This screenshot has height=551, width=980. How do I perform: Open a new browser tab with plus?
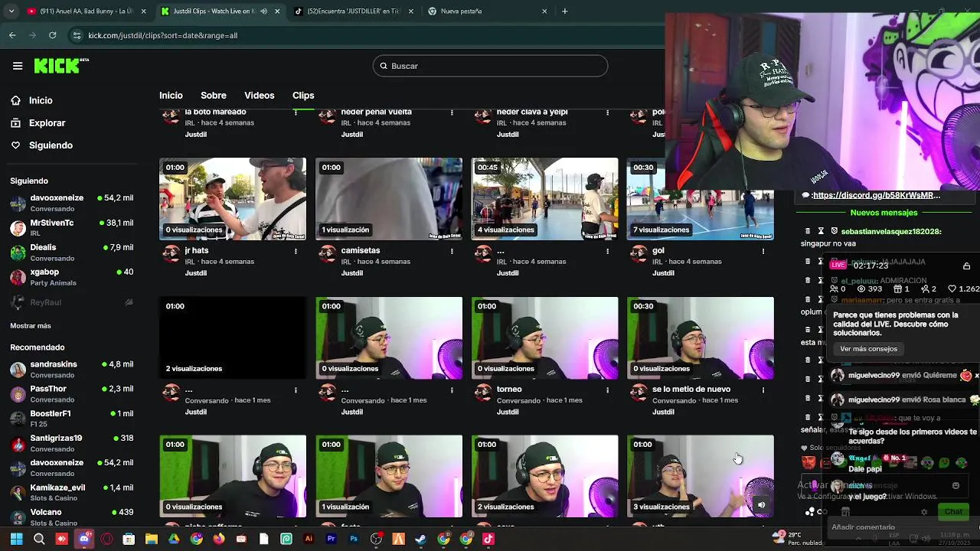click(565, 11)
